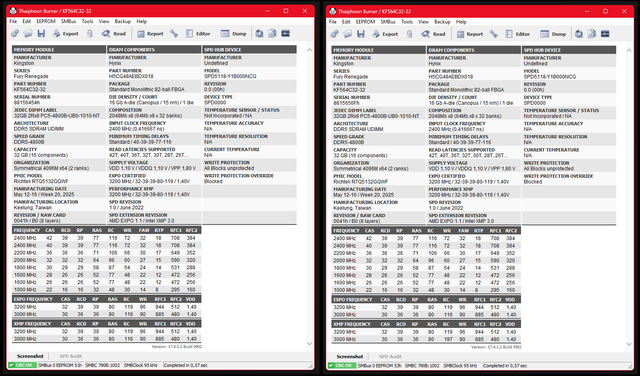Click Dump in the right window toolbar
Screen dimensions: 640x376
553,34
